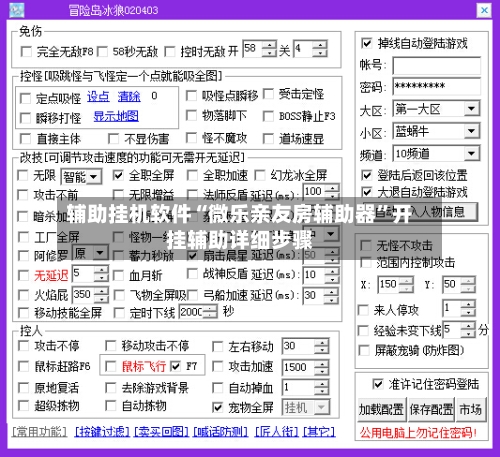Adjust 火焰屁 spinner showing 350
The width and height of the screenshot is (500, 457).
[101, 295]
